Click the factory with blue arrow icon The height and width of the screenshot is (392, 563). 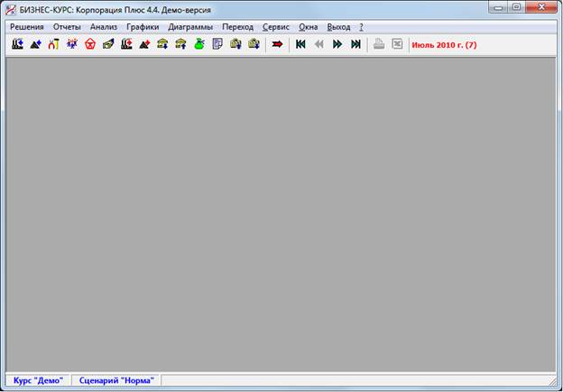18,44
